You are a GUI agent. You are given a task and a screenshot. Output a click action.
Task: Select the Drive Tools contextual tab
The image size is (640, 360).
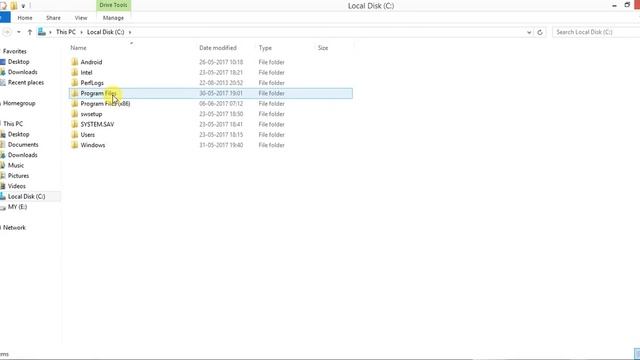point(113,5)
